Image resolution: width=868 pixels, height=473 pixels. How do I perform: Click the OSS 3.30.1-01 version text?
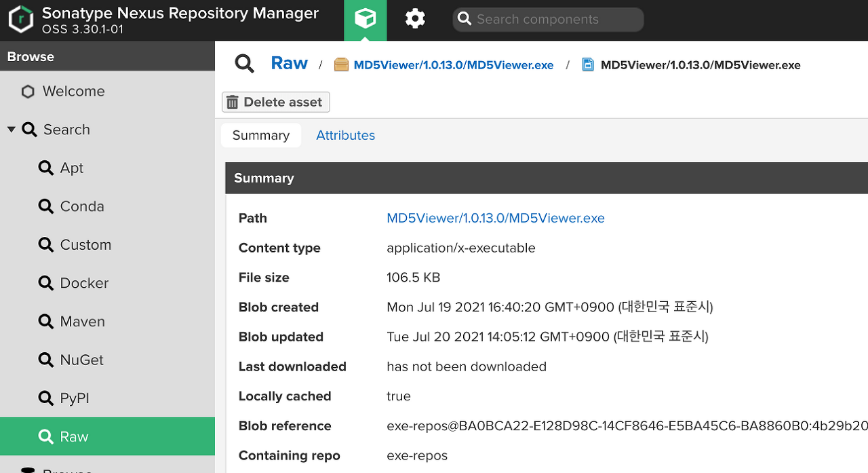83,29
